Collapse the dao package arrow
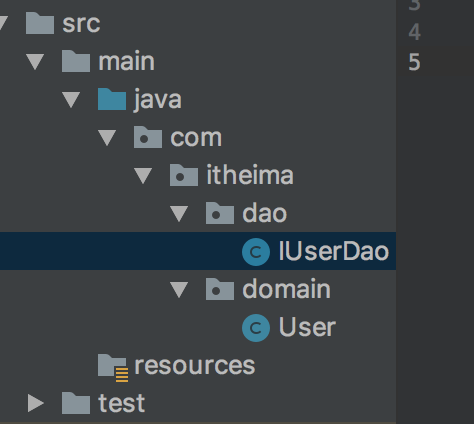This screenshot has height=424, width=474. click(x=179, y=214)
